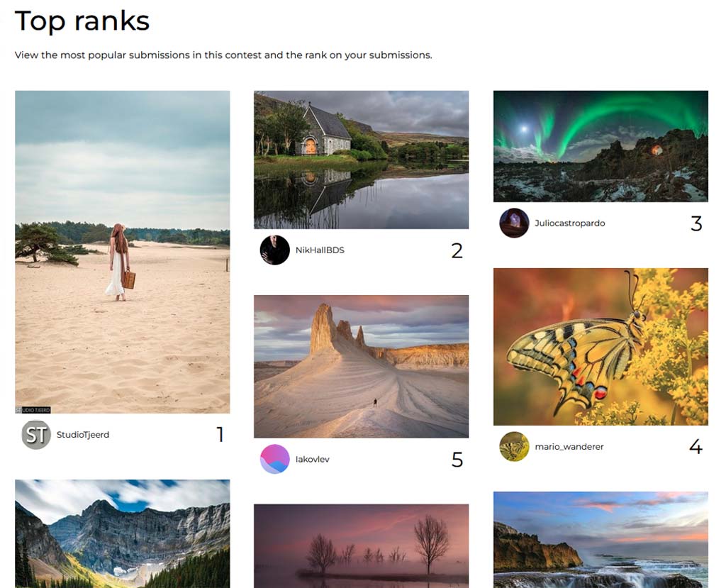Click mario_wanderer's butterfly avatar

coord(514,447)
